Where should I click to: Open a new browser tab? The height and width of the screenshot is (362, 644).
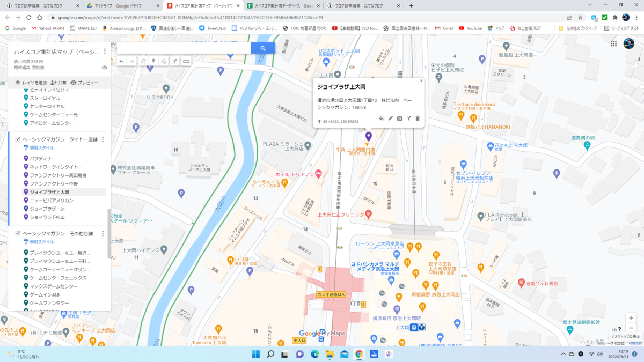tap(411, 5)
